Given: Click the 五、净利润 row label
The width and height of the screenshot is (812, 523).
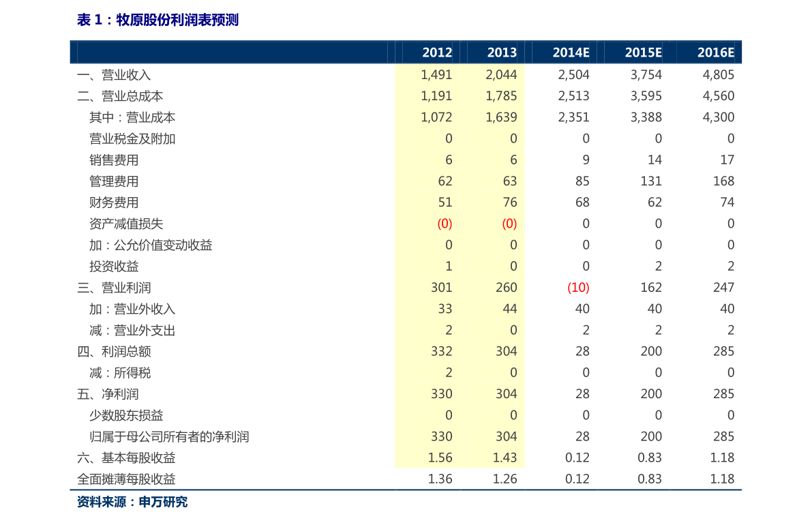Looking at the screenshot, I should pos(108,395).
